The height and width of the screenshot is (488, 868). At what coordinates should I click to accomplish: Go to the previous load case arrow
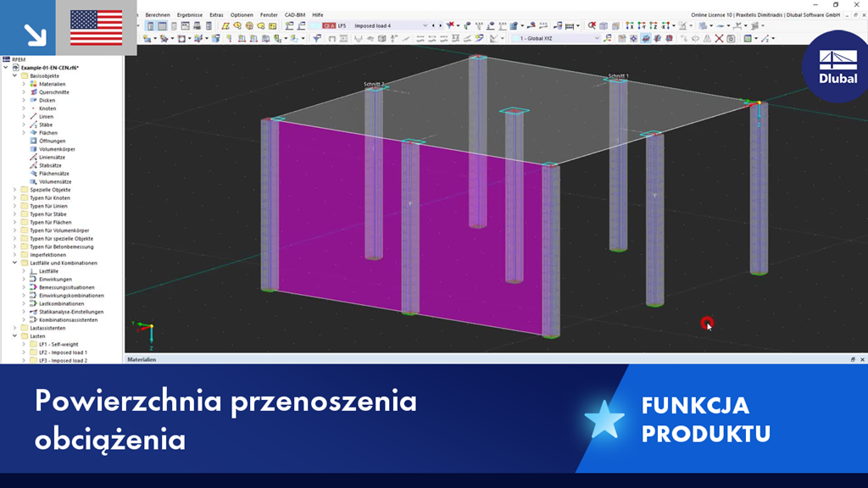433,25
